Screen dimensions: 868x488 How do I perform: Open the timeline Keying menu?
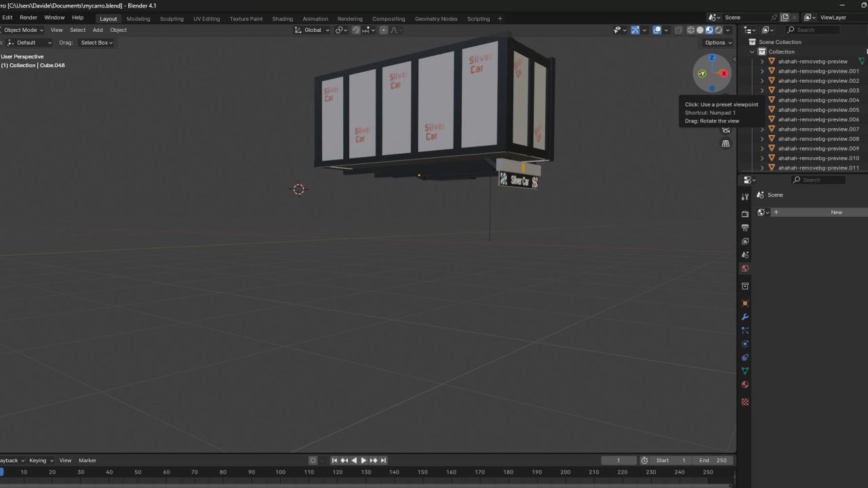pos(39,460)
